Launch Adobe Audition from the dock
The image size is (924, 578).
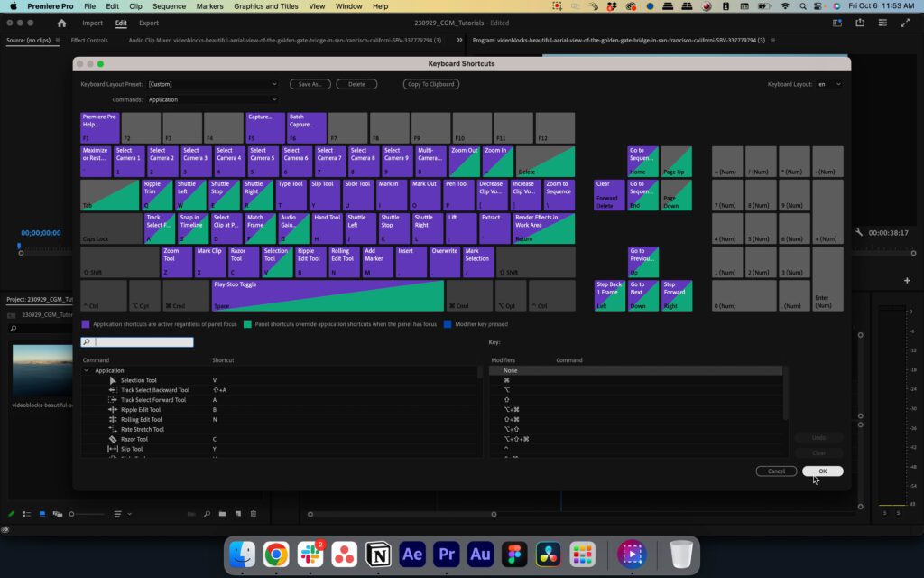480,554
